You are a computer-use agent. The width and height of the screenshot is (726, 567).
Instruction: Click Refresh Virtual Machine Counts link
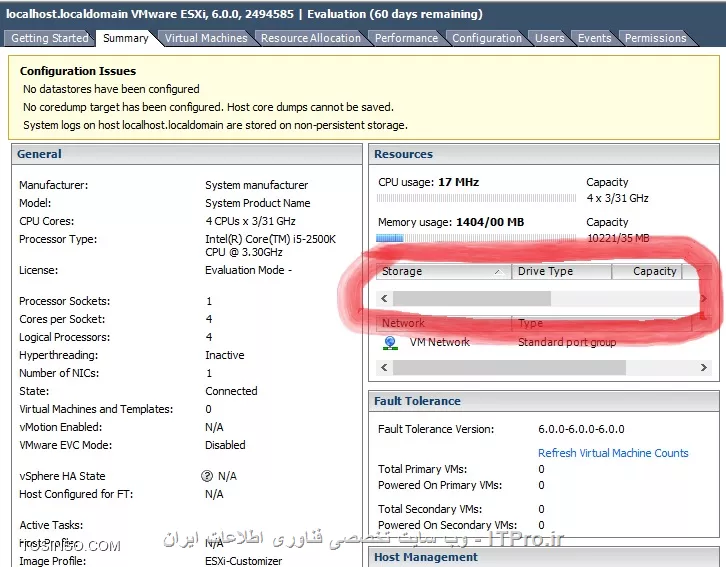613,453
